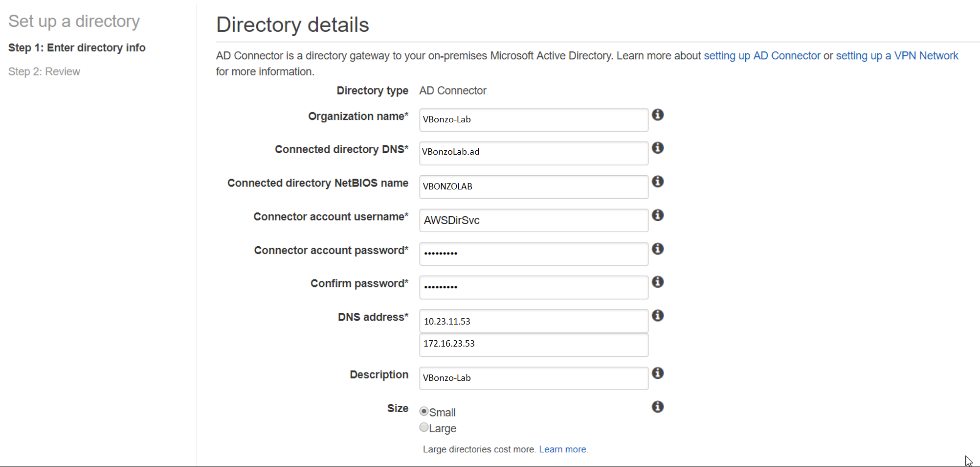Open the Confirm password info tooltip
This screenshot has height=467, width=980.
pyautogui.click(x=658, y=281)
